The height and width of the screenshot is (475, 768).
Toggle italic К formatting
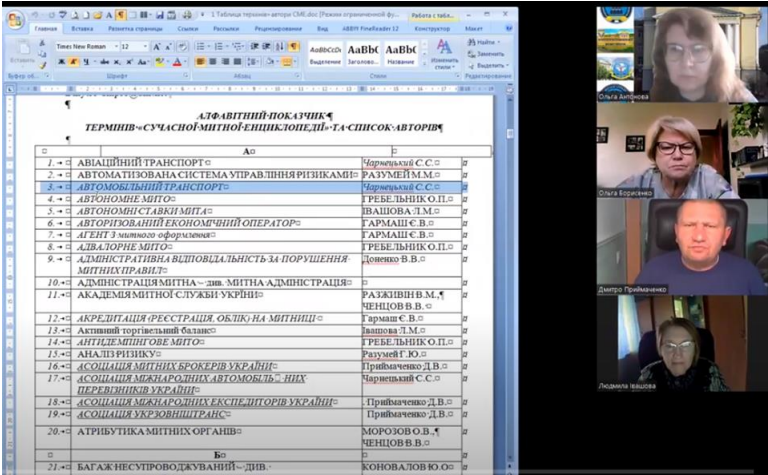point(73,62)
